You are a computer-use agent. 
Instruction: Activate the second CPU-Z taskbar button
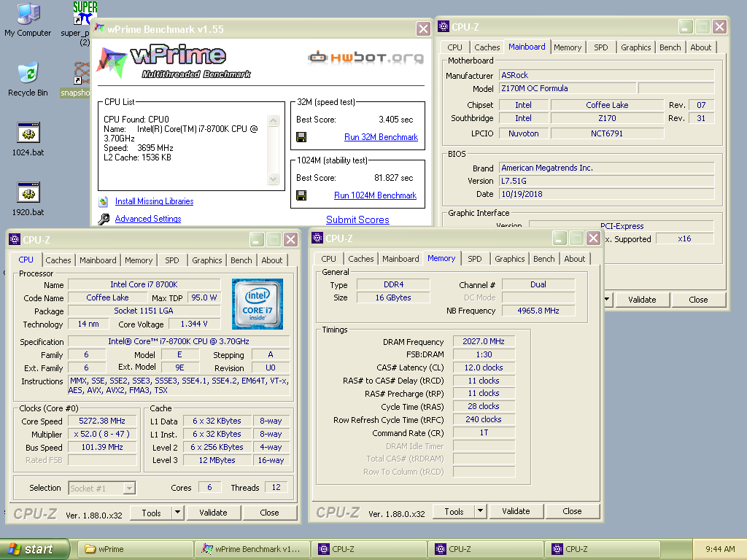coord(486,549)
